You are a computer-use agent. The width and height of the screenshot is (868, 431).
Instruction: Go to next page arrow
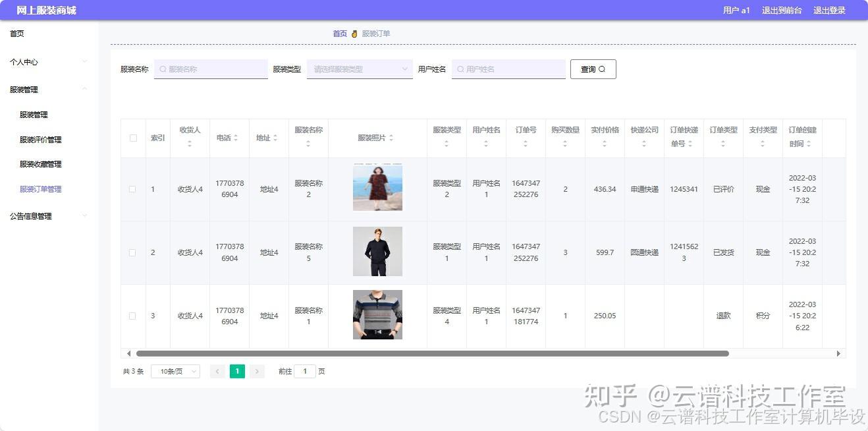[257, 372]
